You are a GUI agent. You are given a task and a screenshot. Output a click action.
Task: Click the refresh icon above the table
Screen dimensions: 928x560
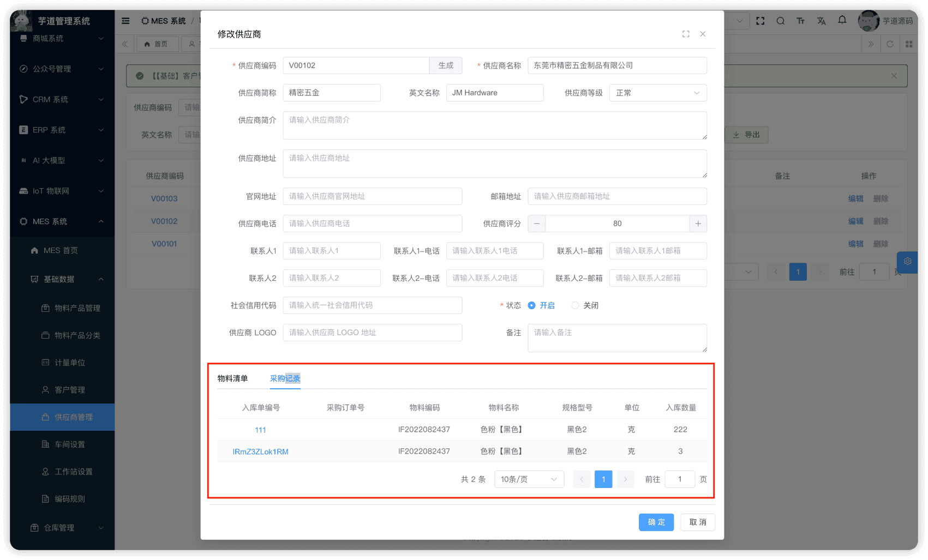coord(890,44)
